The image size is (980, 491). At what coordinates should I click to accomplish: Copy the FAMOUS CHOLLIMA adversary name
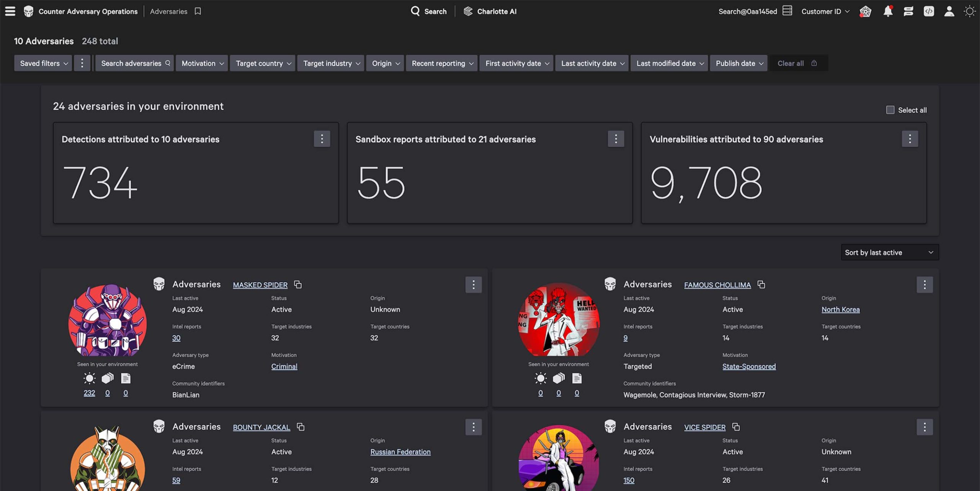tap(761, 285)
